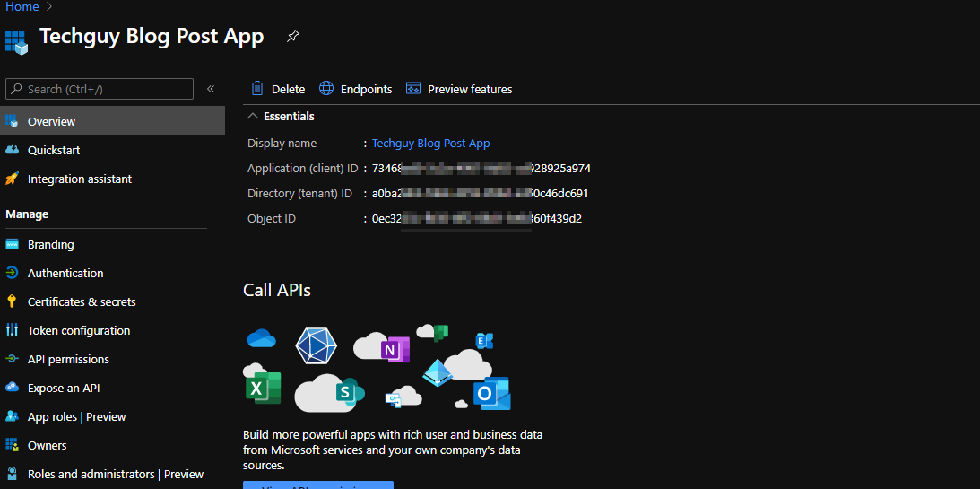The height and width of the screenshot is (489, 980).
Task: Select the Overview menu item
Action: 112,121
